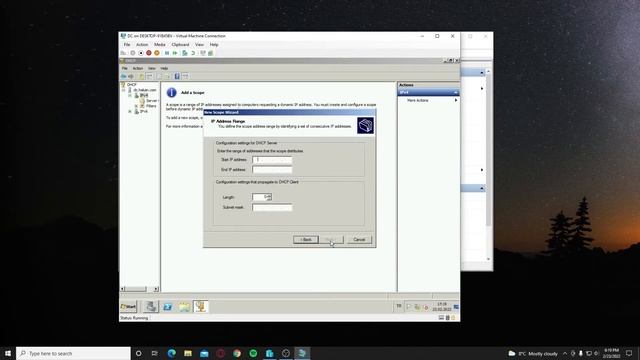Screen dimensions: 640x360
Task: Focus the End IP address field
Action: point(272,169)
